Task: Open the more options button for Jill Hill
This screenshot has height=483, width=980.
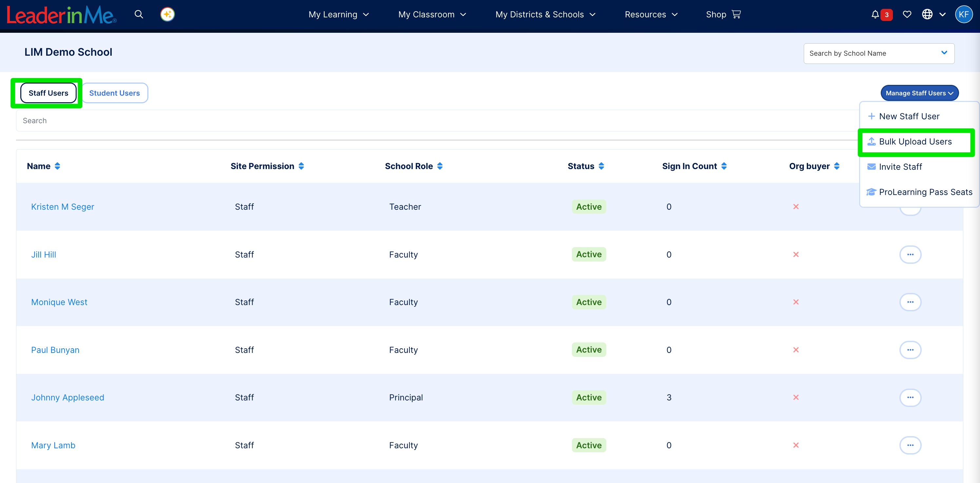Action: coord(910,254)
